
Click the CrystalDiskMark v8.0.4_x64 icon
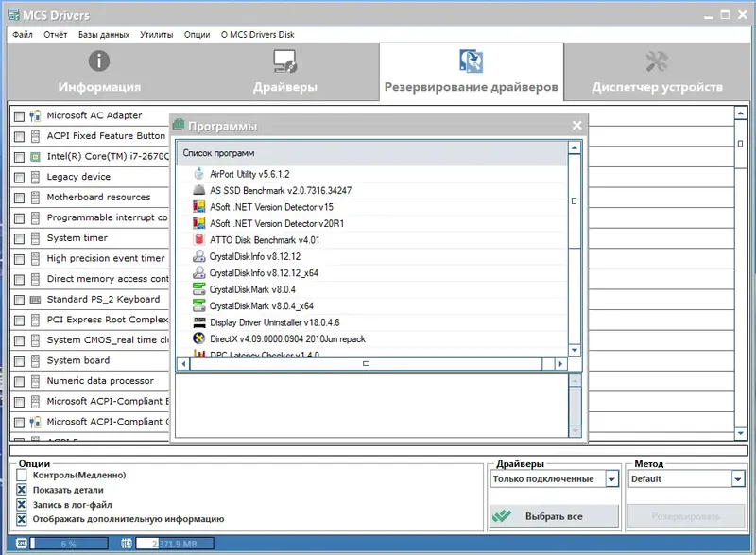[x=198, y=305]
